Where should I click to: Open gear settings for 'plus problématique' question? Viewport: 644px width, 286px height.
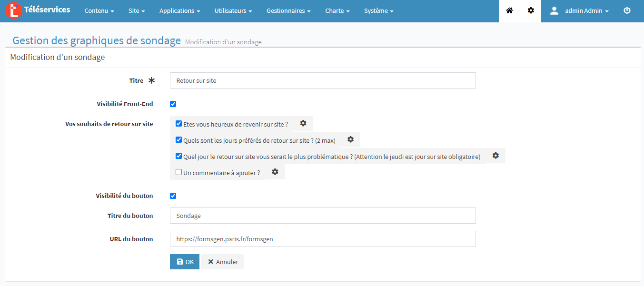(x=495, y=156)
